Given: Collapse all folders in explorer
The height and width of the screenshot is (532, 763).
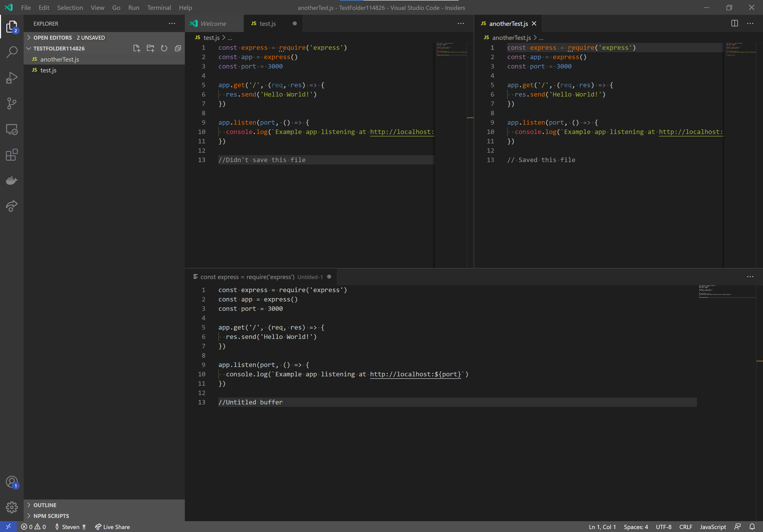Looking at the screenshot, I should (x=178, y=49).
